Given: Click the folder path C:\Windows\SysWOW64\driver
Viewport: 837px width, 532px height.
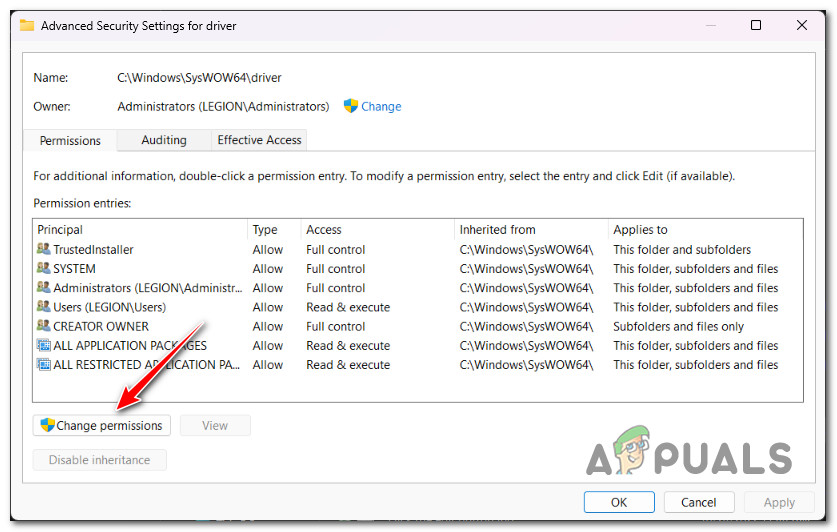Looking at the screenshot, I should 199,77.
